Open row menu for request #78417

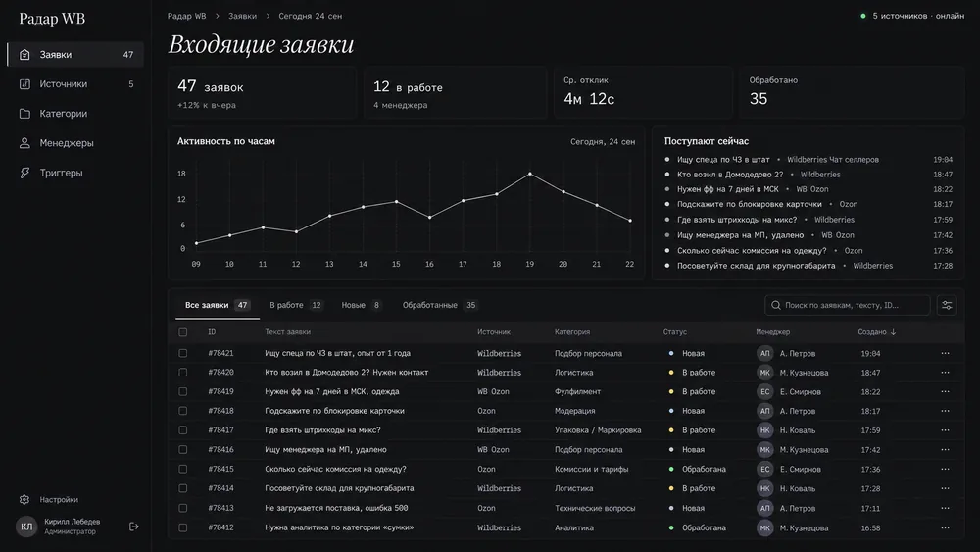click(945, 430)
